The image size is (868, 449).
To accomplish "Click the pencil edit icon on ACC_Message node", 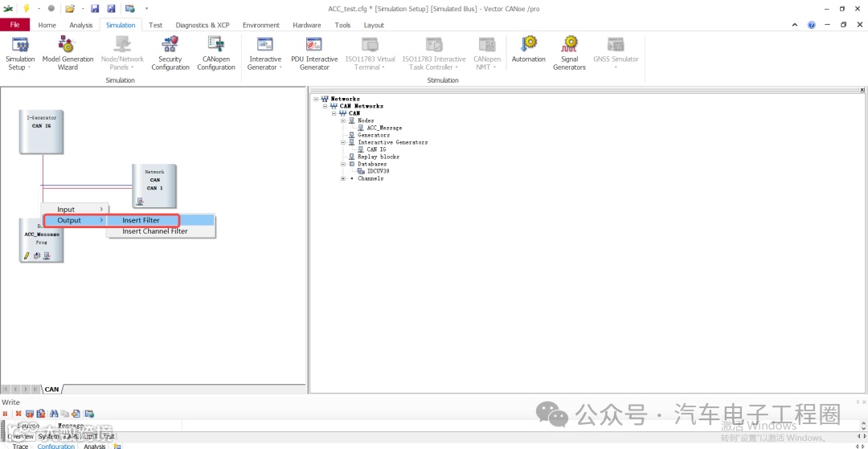I will [x=26, y=256].
